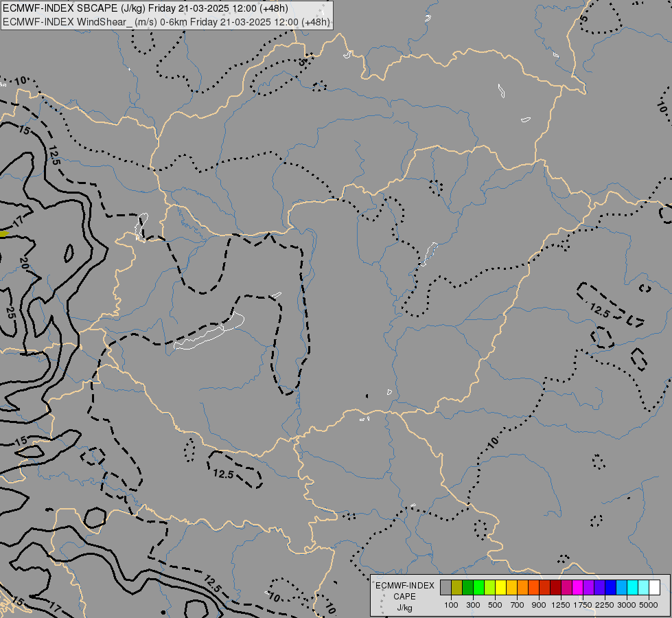Click the legend unit 'J/kg'

click(x=404, y=608)
